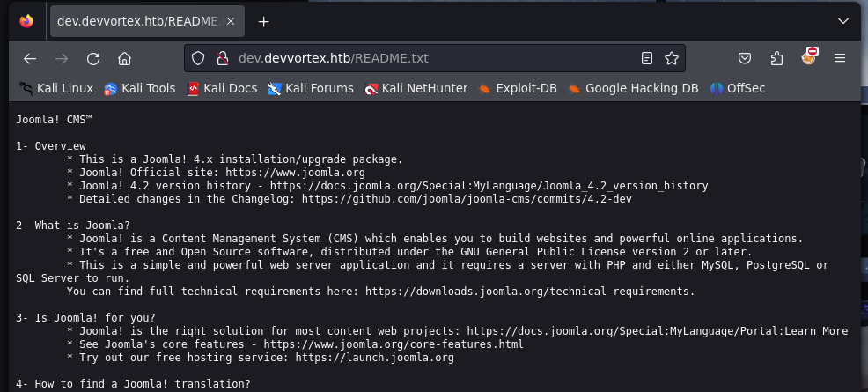868x392 pixels.
Task: Open the Firefox home page
Action: click(124, 58)
